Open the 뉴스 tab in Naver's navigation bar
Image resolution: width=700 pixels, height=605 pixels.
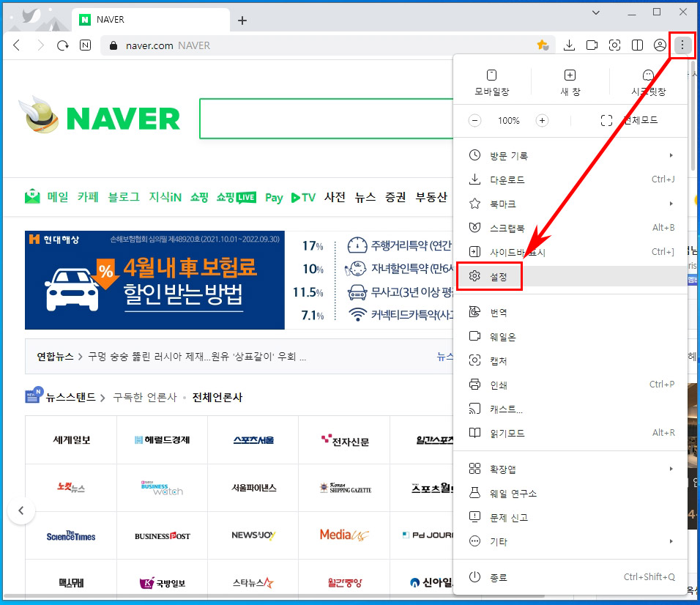click(365, 197)
